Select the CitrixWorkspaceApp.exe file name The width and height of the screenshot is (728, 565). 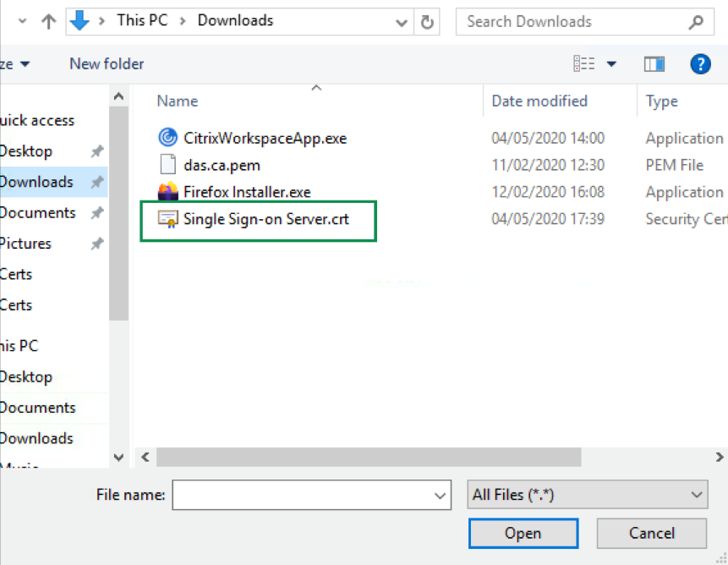point(265,138)
